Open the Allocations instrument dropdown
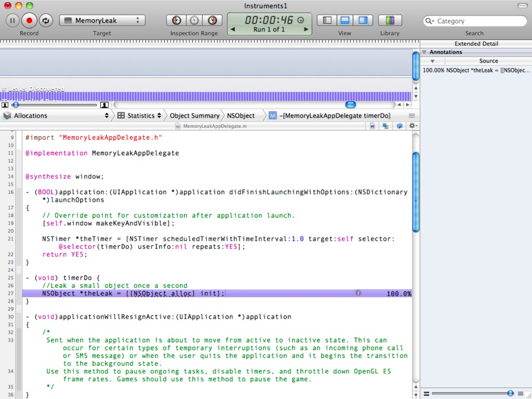The height and width of the screenshot is (399, 532). (x=56, y=116)
